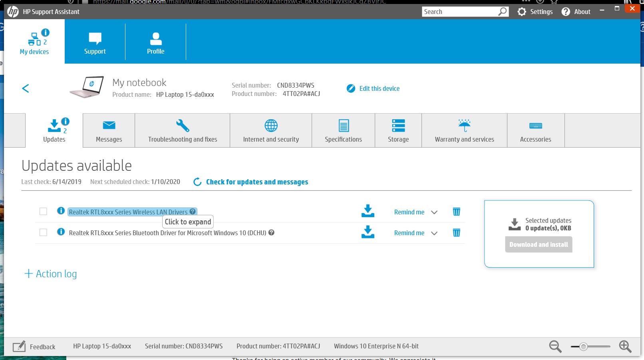
Task: Remove the Bluetooth driver update using trash icon
Action: coord(457,232)
